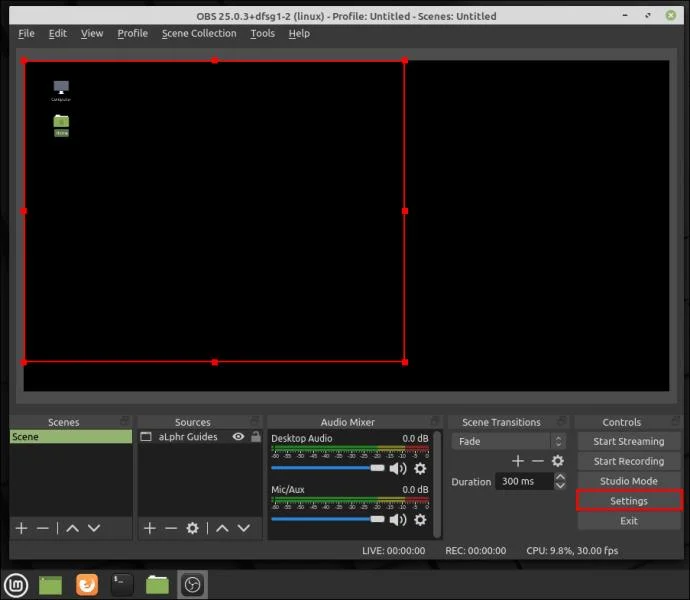Move source down with arrow icon

pyautogui.click(x=244, y=528)
